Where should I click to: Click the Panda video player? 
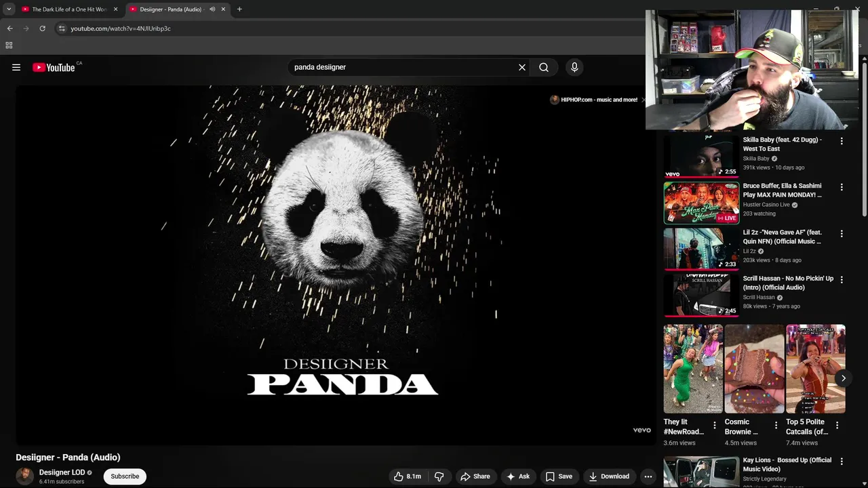point(336,265)
